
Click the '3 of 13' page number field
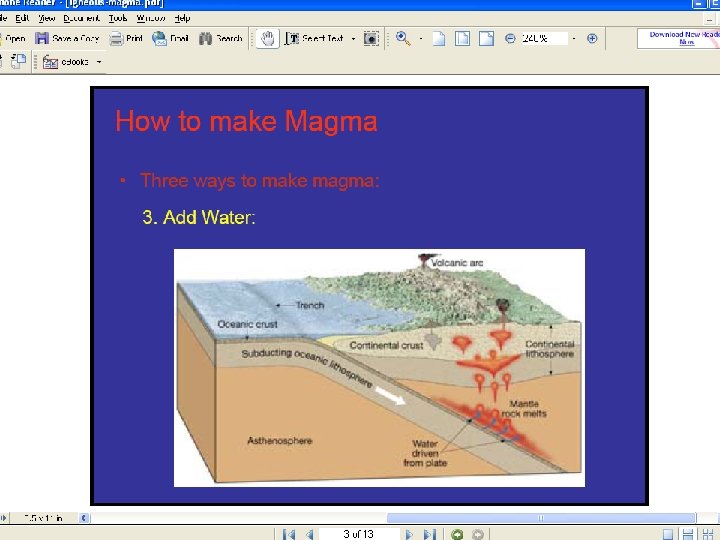359,534
